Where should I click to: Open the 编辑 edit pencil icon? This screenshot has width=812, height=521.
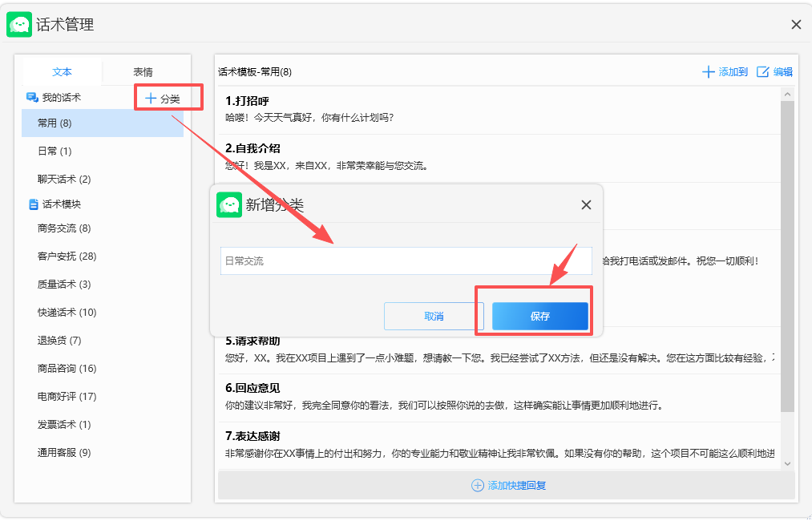(x=763, y=72)
